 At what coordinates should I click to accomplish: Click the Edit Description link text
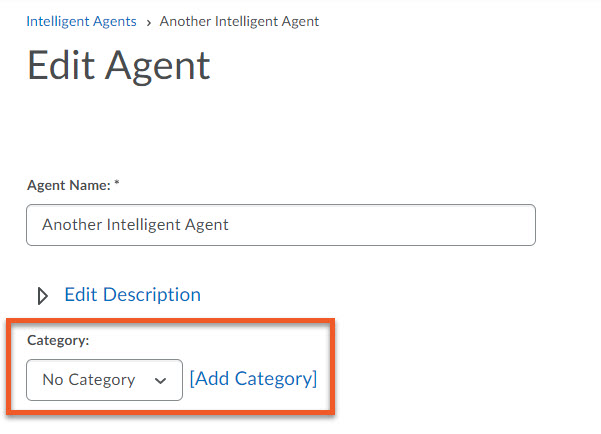[132, 295]
